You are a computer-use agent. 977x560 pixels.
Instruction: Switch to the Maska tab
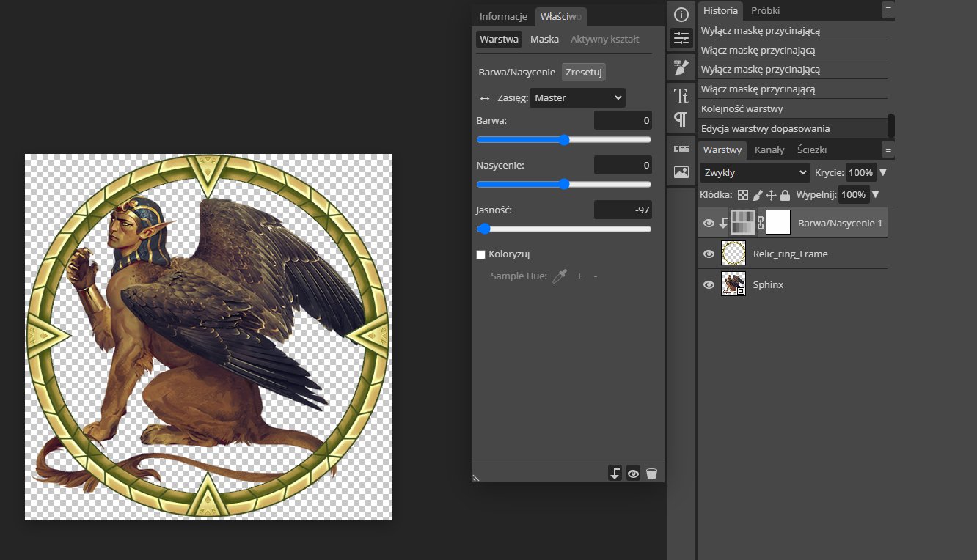point(544,39)
